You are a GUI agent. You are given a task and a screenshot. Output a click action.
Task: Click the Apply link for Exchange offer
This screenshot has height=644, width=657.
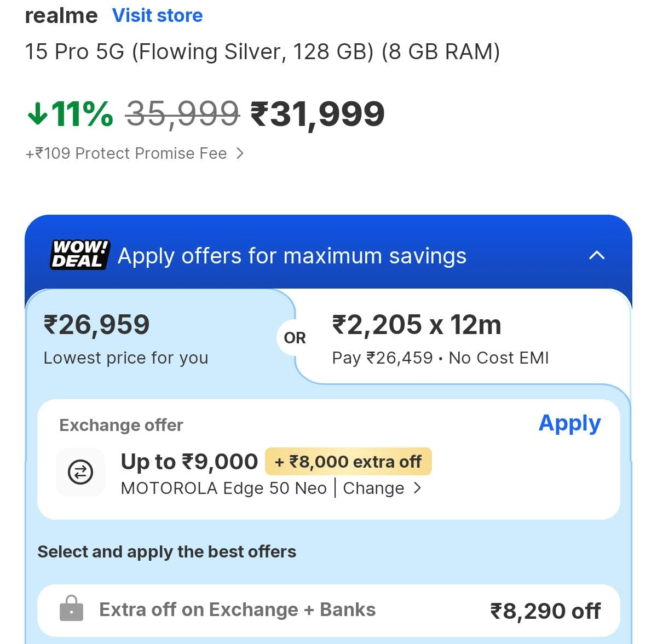point(569,423)
